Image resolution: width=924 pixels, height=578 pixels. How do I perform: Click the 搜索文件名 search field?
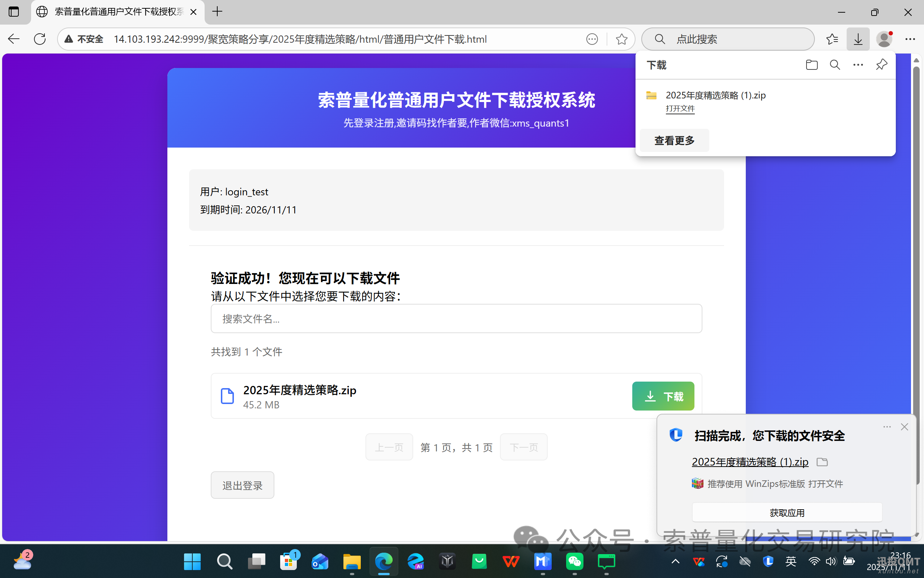coord(456,318)
